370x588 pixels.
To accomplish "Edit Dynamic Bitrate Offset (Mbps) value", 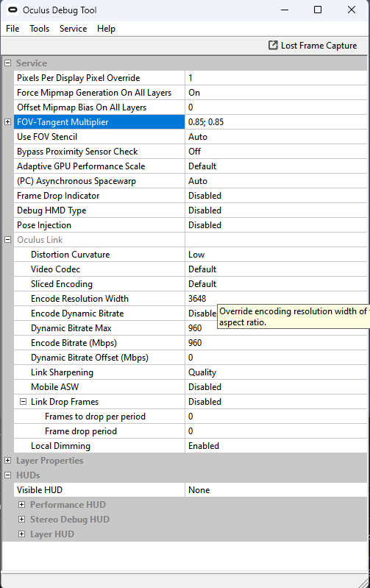I will [x=276, y=358].
